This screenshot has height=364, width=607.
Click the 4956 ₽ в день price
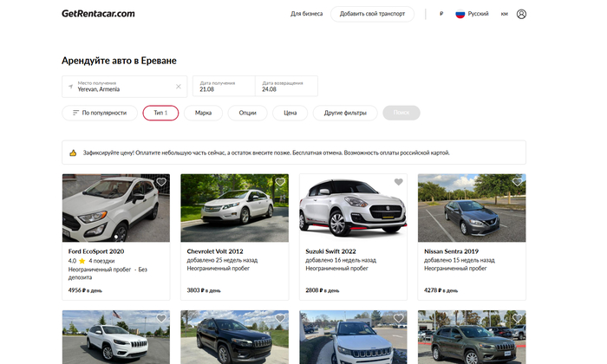click(x=85, y=290)
